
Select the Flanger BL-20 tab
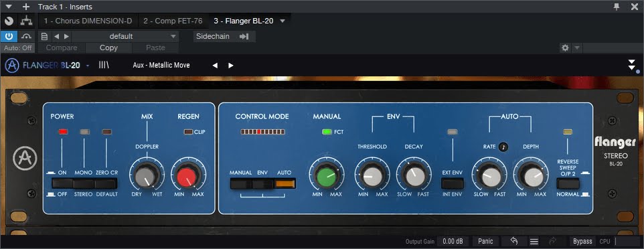[244, 21]
